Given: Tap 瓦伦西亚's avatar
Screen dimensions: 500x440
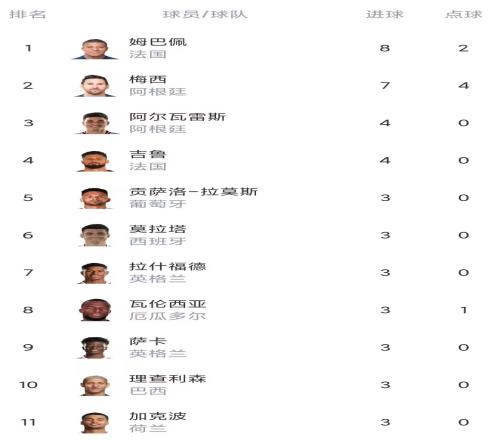Looking at the screenshot, I should 95,310.
